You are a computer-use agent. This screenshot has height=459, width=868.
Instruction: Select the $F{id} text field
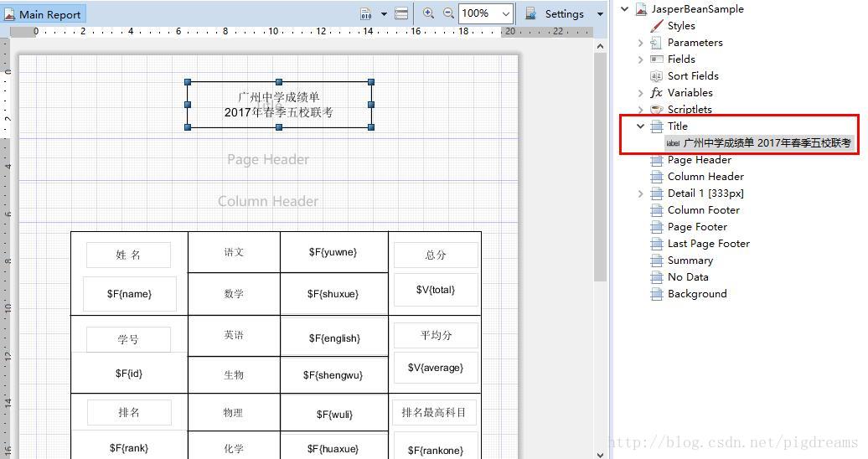129,374
